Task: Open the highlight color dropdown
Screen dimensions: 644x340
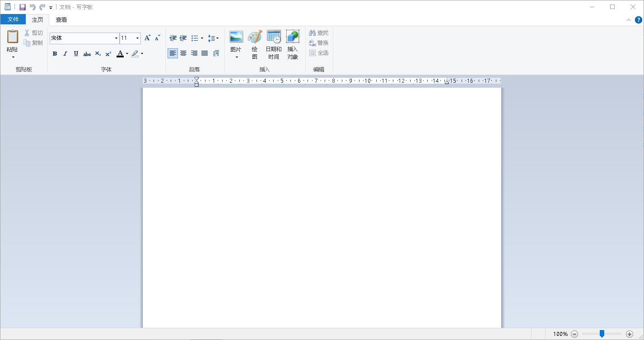Action: [x=142, y=53]
